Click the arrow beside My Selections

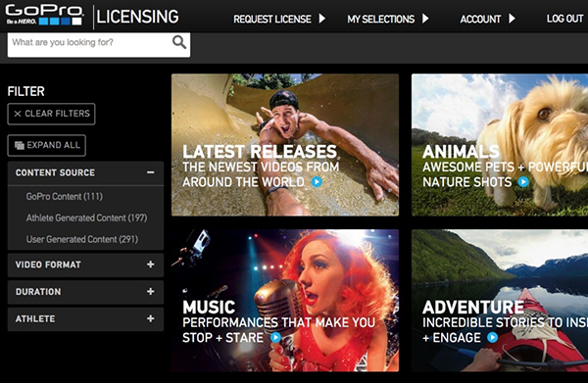(425, 19)
